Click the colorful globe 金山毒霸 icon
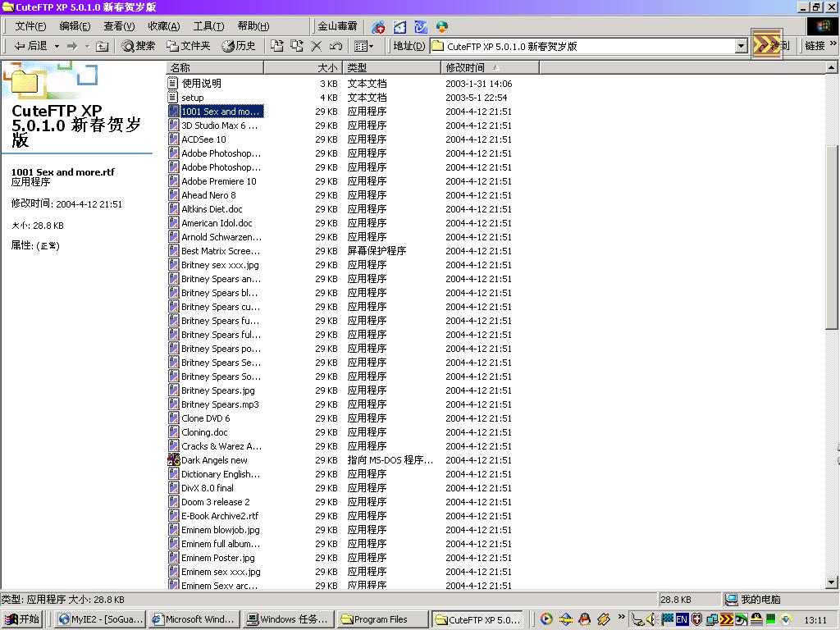This screenshot has height=630, width=840. point(442,27)
